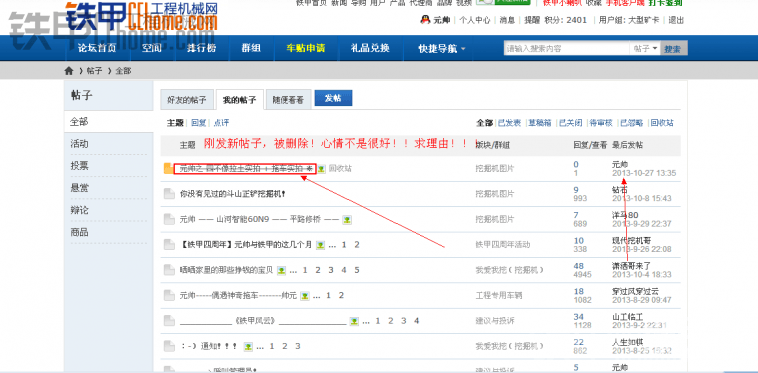
Task: Click 帖子 in breadcrumb
Action: (94, 71)
